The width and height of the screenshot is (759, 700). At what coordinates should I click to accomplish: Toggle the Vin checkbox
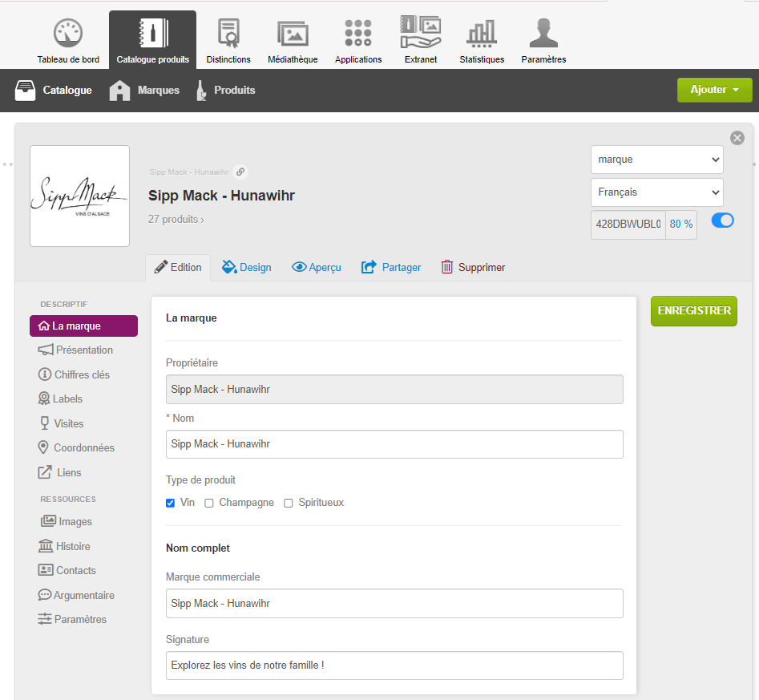[x=171, y=503]
